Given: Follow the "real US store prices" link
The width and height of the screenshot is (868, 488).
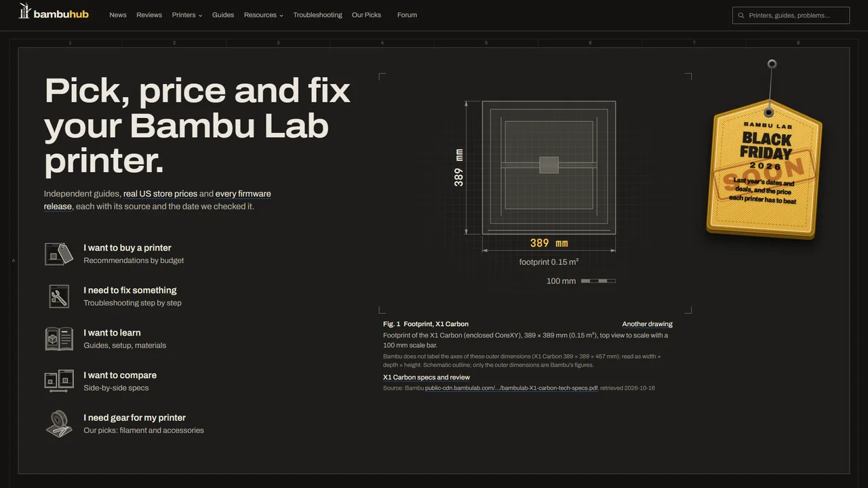Looking at the screenshot, I should tap(160, 194).
